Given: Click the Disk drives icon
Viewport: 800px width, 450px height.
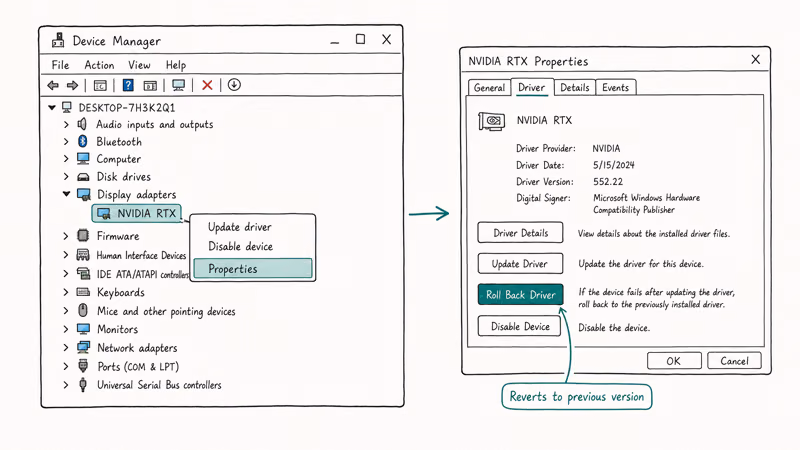Looking at the screenshot, I should pyautogui.click(x=83, y=177).
